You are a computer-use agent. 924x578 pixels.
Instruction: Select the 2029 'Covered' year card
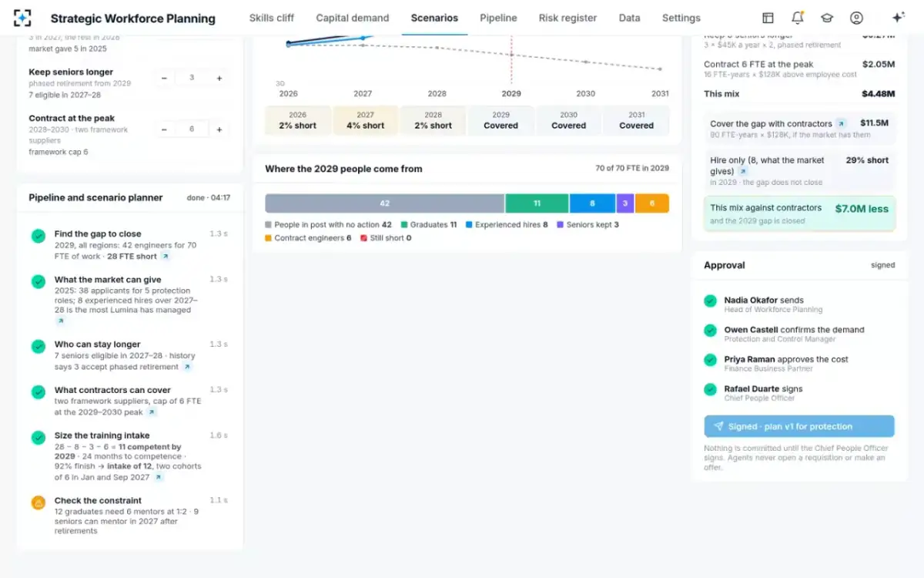coord(500,120)
